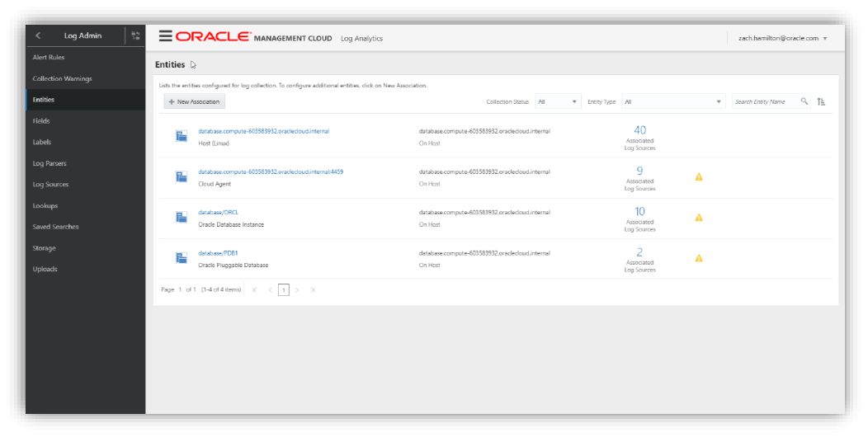Click the previous page pagination arrow
The height and width of the screenshot is (437, 868).
(270, 290)
